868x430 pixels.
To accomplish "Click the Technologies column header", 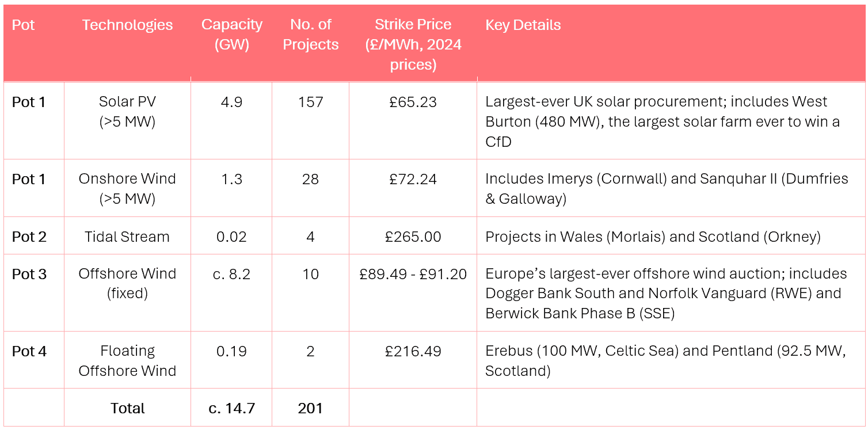I will pos(127,25).
